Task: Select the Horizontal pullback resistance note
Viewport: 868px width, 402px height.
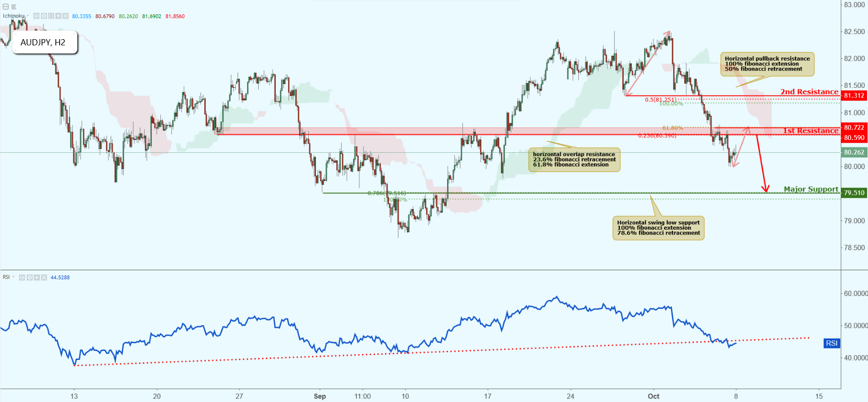Action: (x=767, y=64)
